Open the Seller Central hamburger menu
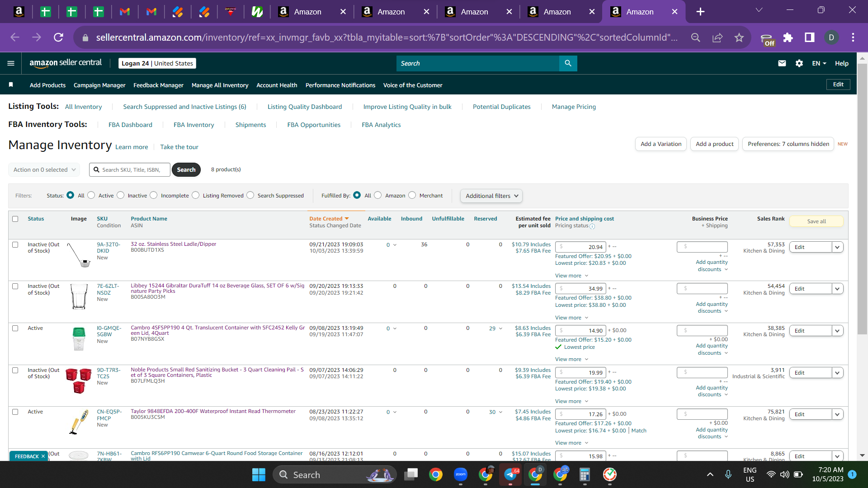Image resolution: width=868 pixels, height=488 pixels. (x=11, y=63)
